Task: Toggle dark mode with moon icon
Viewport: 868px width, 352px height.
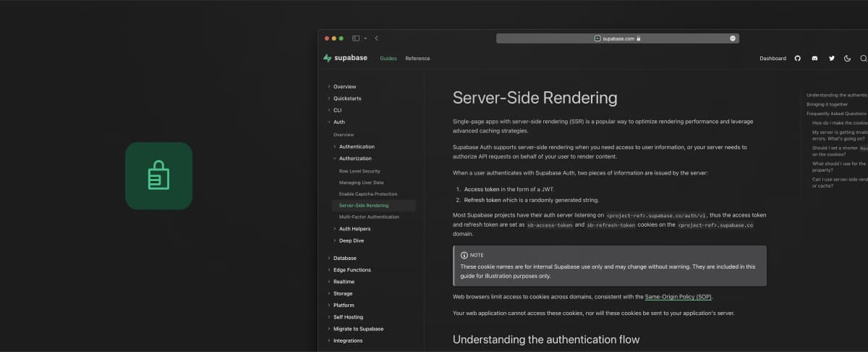Action: (x=847, y=58)
